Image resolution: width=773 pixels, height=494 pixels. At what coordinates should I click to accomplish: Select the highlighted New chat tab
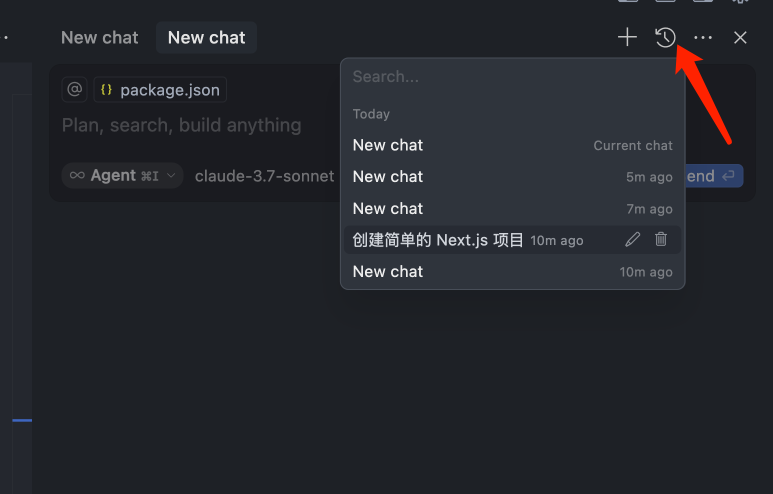[x=206, y=38]
